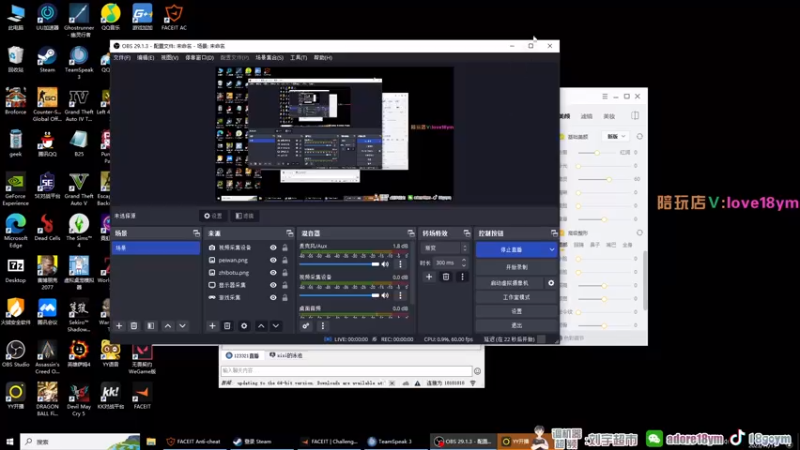Pop out the Sources dock panel icon
The width and height of the screenshot is (800, 450).
(x=290, y=233)
